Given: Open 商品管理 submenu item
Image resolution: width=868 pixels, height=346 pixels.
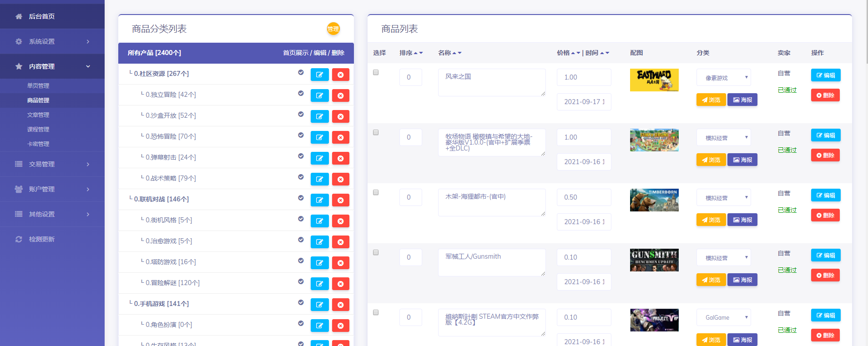Looking at the screenshot, I should (x=38, y=100).
